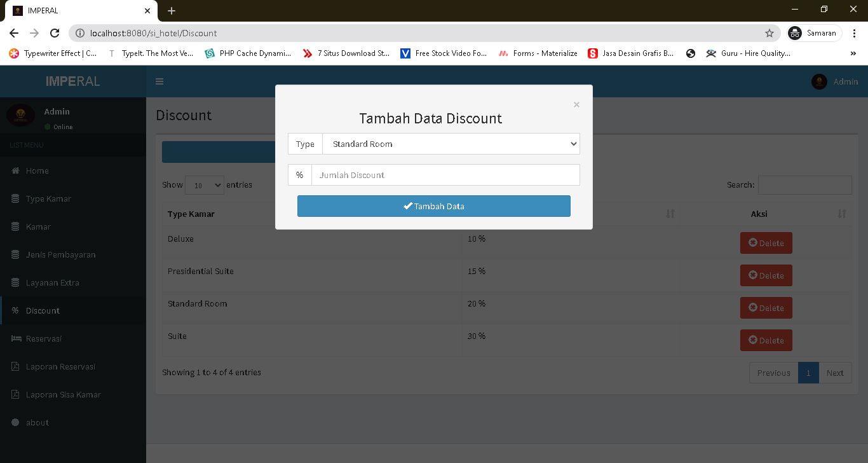Open the Show entries dropdown
This screenshot has height=463, width=868.
(204, 184)
